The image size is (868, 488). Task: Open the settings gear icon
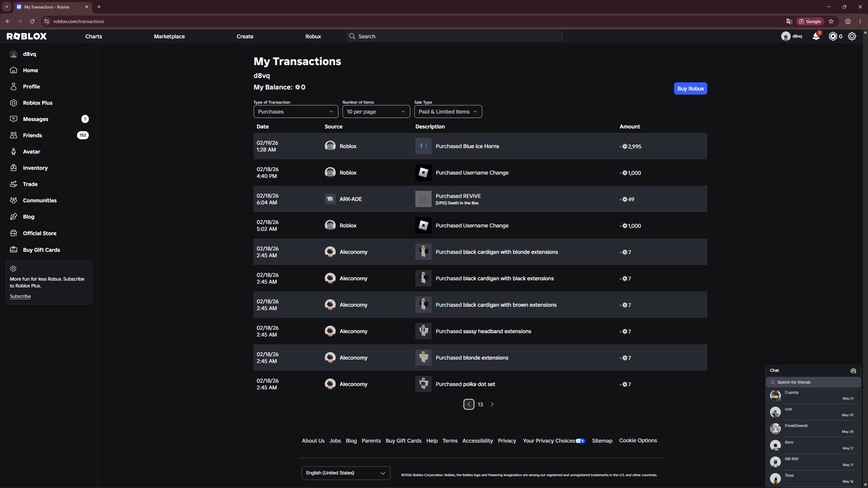(852, 36)
